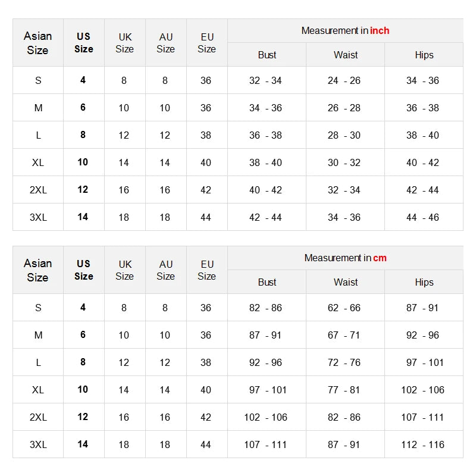
Task: Click the bold 'US Size' header in inch table
Action: coord(83,42)
